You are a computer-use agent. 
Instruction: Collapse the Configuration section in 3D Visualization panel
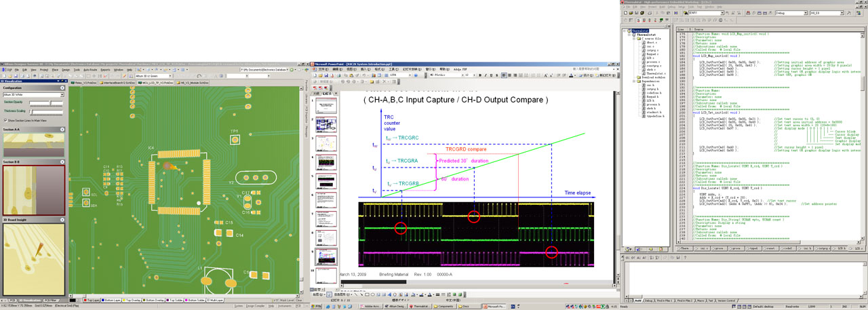click(x=62, y=88)
